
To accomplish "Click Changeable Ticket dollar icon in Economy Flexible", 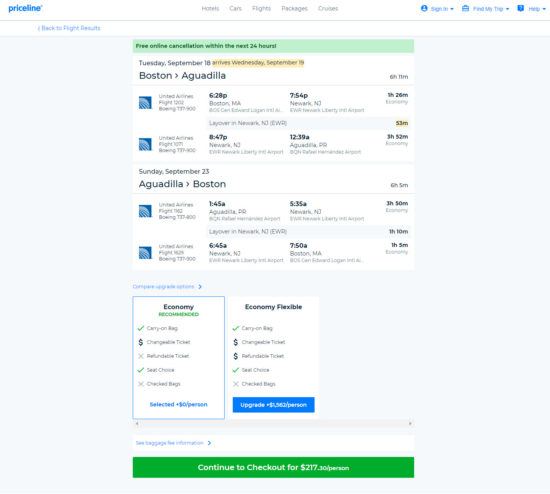I will (236, 342).
